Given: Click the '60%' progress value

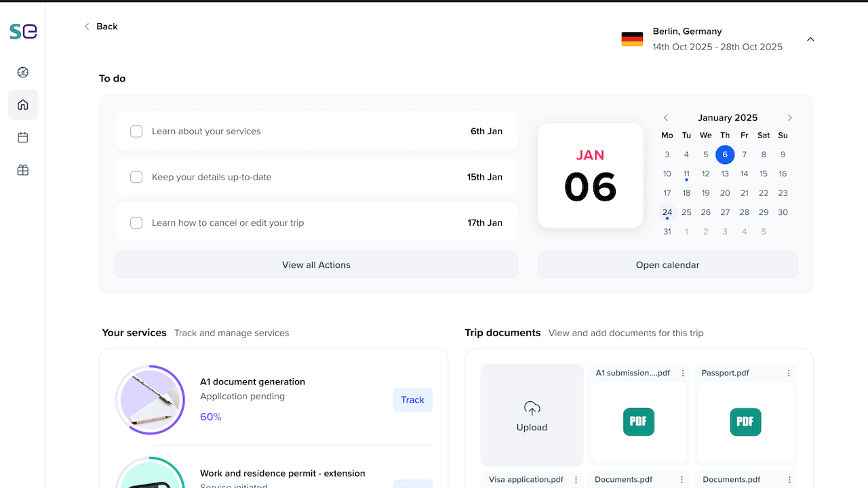Looking at the screenshot, I should click(211, 417).
